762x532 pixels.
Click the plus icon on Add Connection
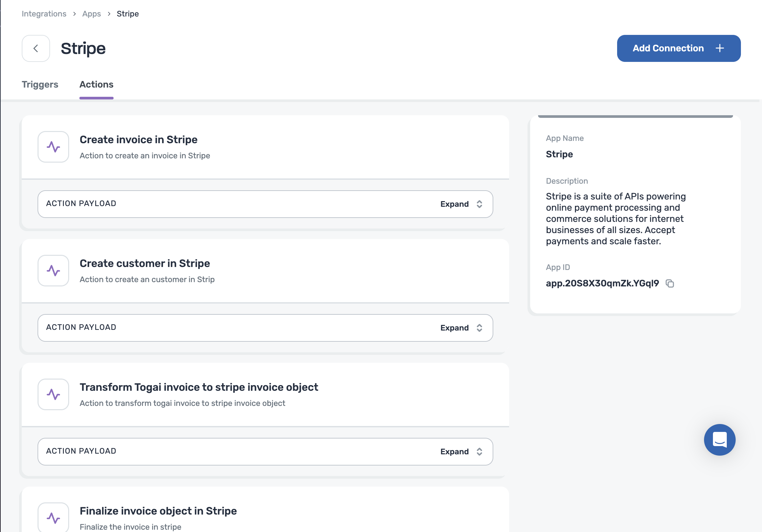(x=720, y=48)
